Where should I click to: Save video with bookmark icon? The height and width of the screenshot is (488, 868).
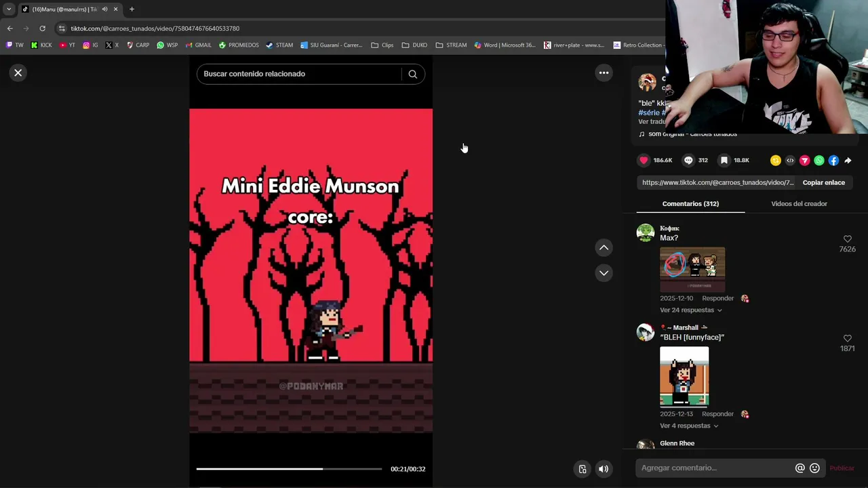point(724,161)
